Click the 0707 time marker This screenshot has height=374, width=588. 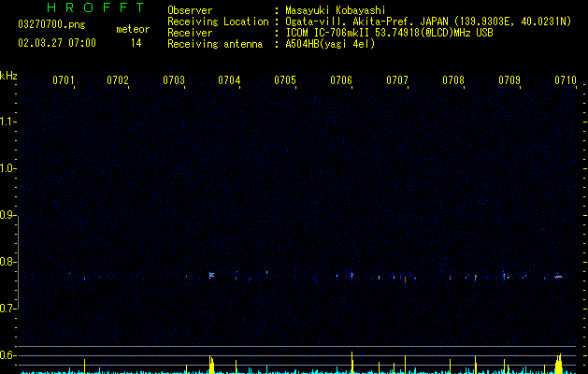397,80
